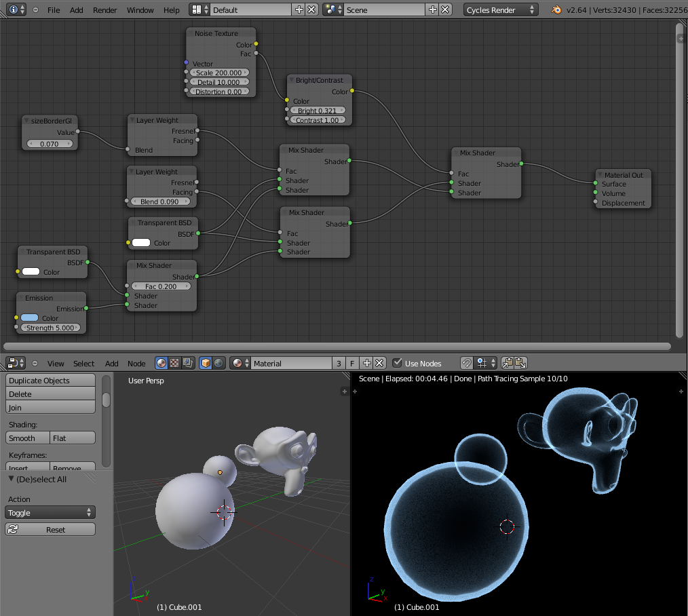Viewport: 688px width, 616px height.
Task: Collapse Material Output node triangle
Action: click(x=600, y=174)
